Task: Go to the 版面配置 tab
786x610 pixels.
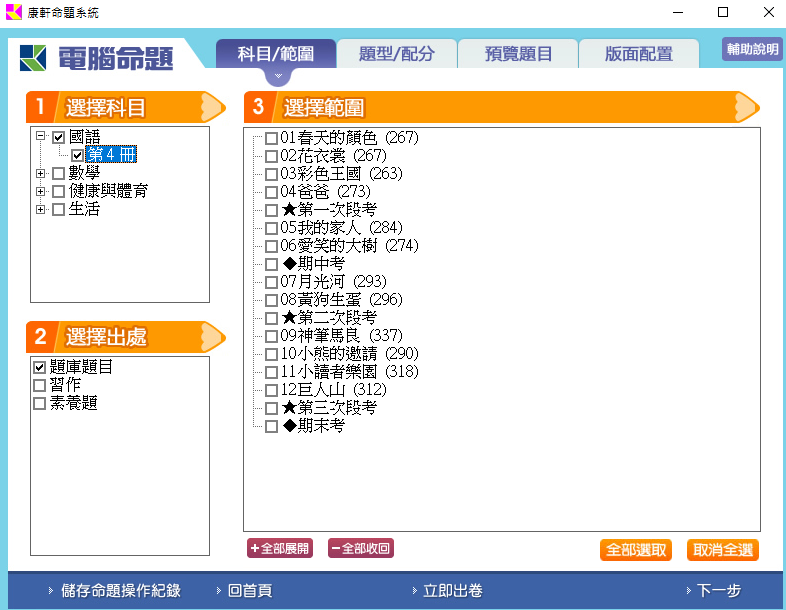Action: 638,54
